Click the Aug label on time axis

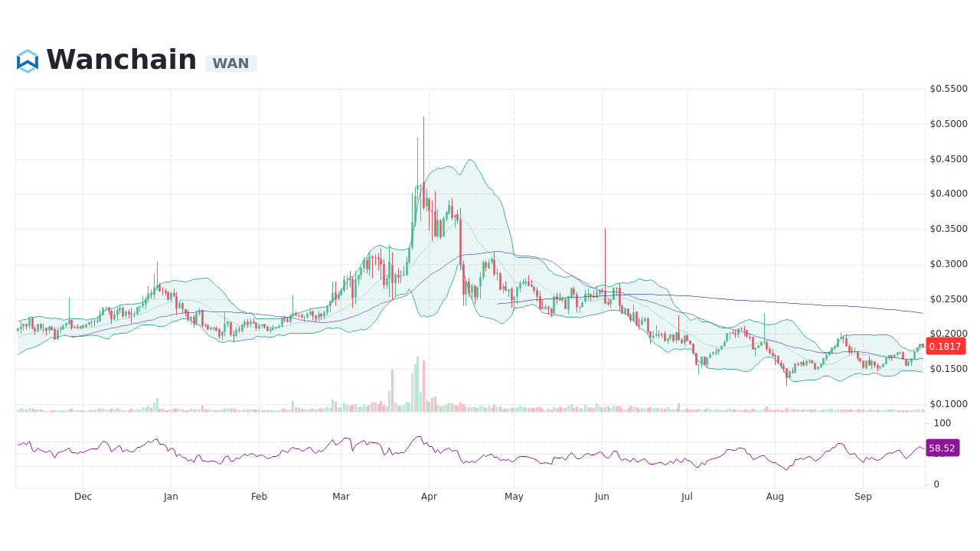(x=775, y=497)
